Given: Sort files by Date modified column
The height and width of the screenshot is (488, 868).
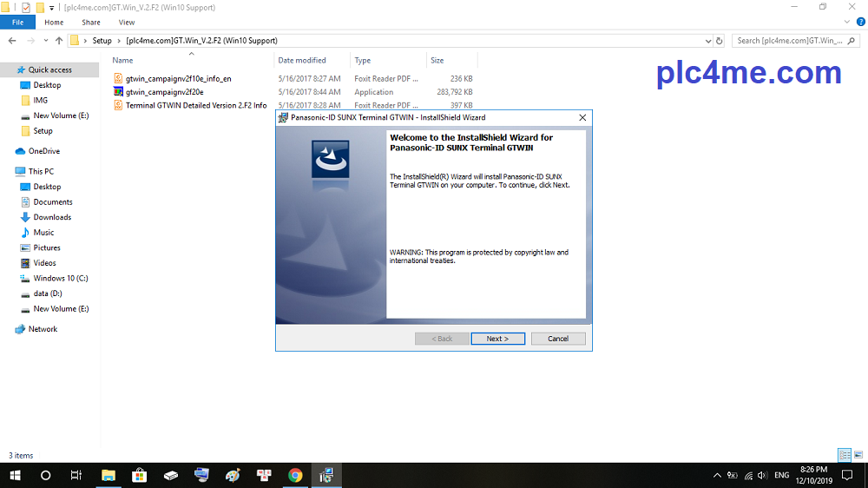Looking at the screenshot, I should coord(302,60).
